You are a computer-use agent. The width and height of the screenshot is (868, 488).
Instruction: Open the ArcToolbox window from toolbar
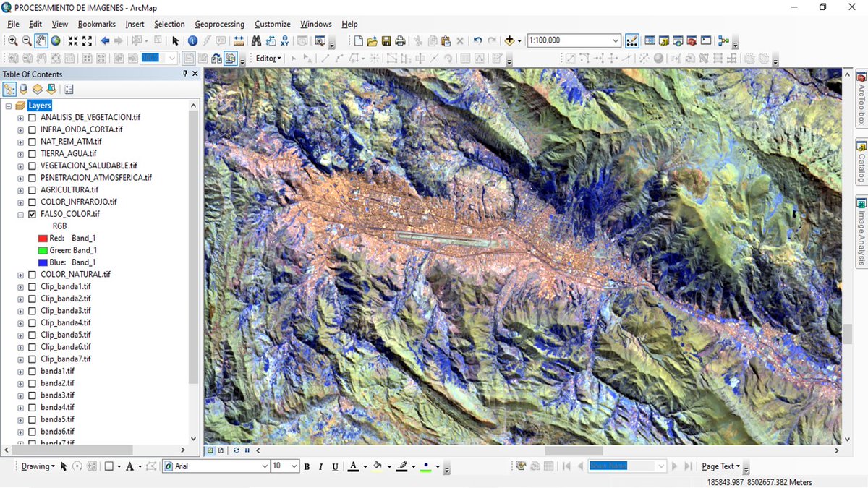coord(692,40)
